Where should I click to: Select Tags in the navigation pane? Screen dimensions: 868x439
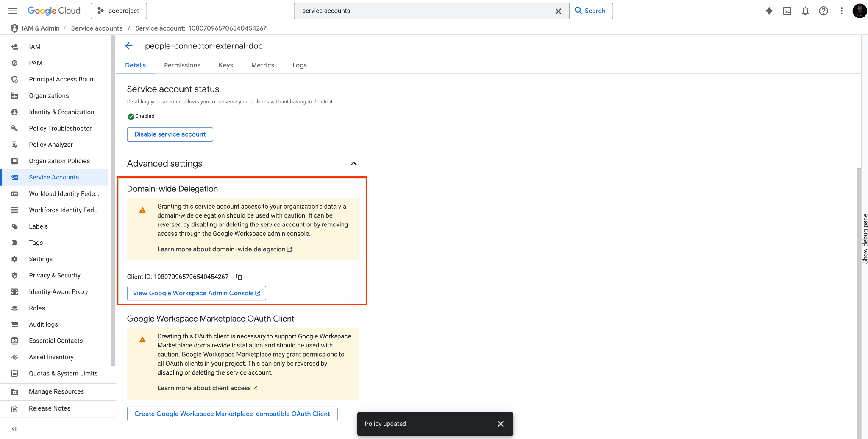(x=36, y=242)
